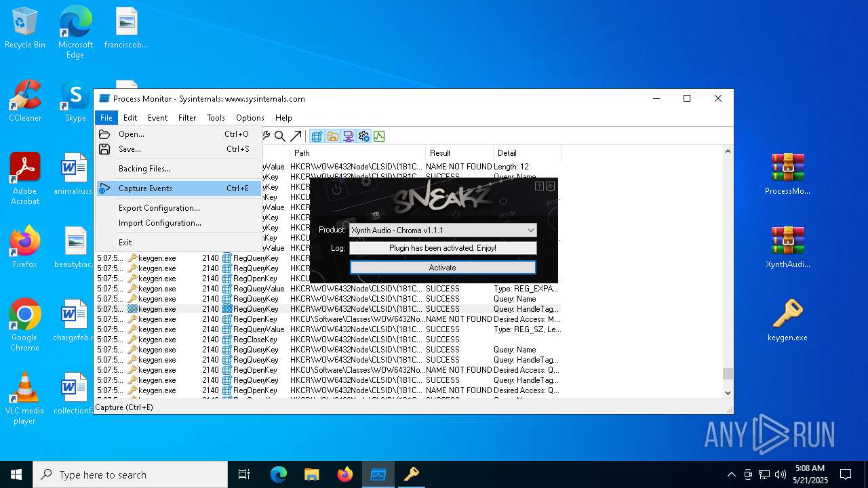Click the 'Type: REG_SZ, Le...' detail cell
The width and height of the screenshot is (868, 488).
pos(527,329)
